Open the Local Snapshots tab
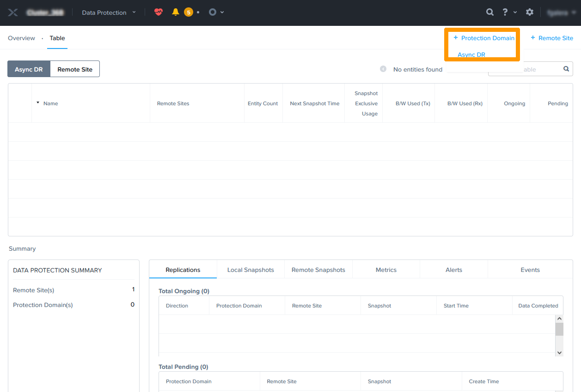The width and height of the screenshot is (581, 392). pos(251,270)
